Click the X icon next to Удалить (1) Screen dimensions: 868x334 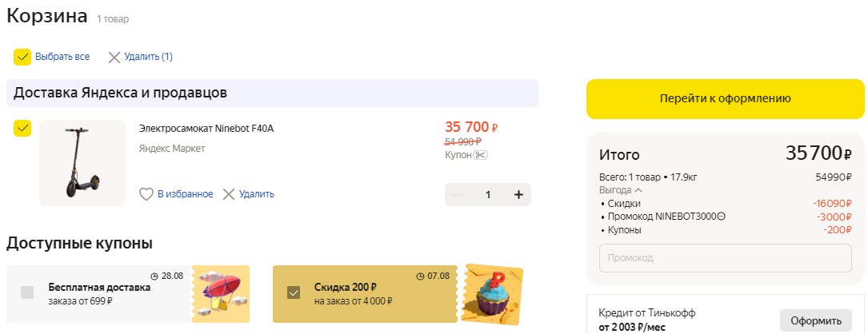coord(114,57)
